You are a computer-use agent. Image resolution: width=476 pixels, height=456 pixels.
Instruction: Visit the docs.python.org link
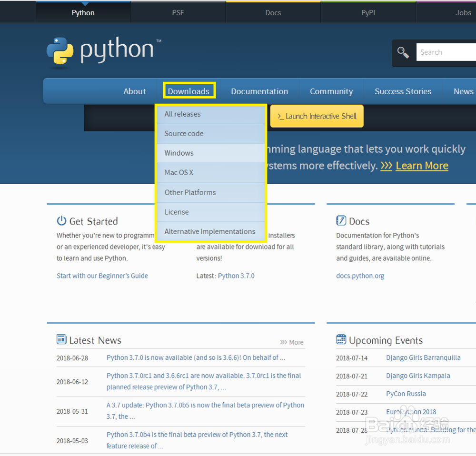[360, 276]
